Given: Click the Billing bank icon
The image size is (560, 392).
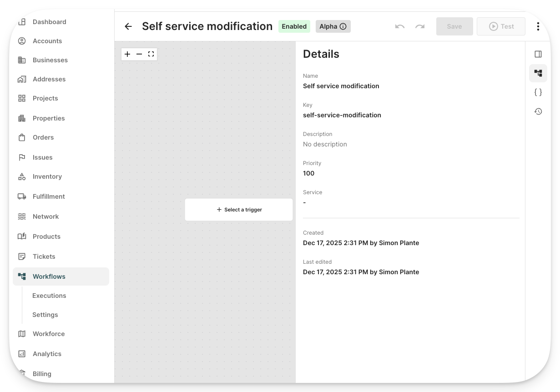Looking at the screenshot, I should point(22,374).
